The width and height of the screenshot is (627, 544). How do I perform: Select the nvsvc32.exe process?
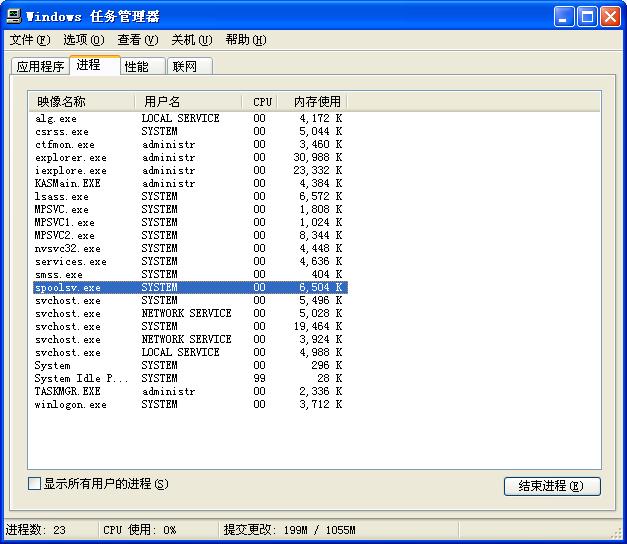tap(190, 248)
